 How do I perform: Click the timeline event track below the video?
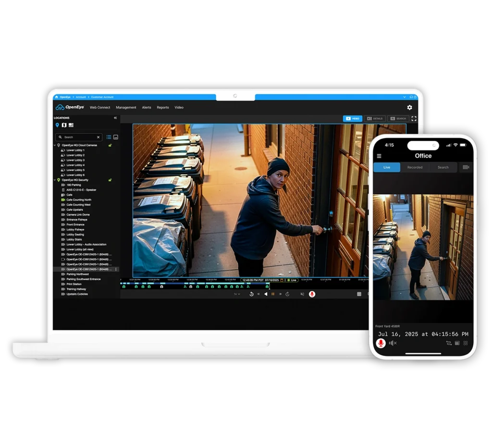coord(192,286)
